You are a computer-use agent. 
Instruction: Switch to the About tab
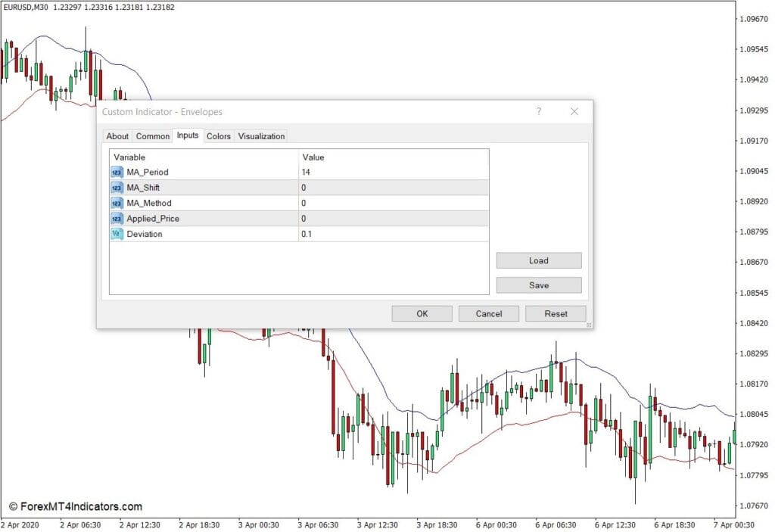coord(117,136)
